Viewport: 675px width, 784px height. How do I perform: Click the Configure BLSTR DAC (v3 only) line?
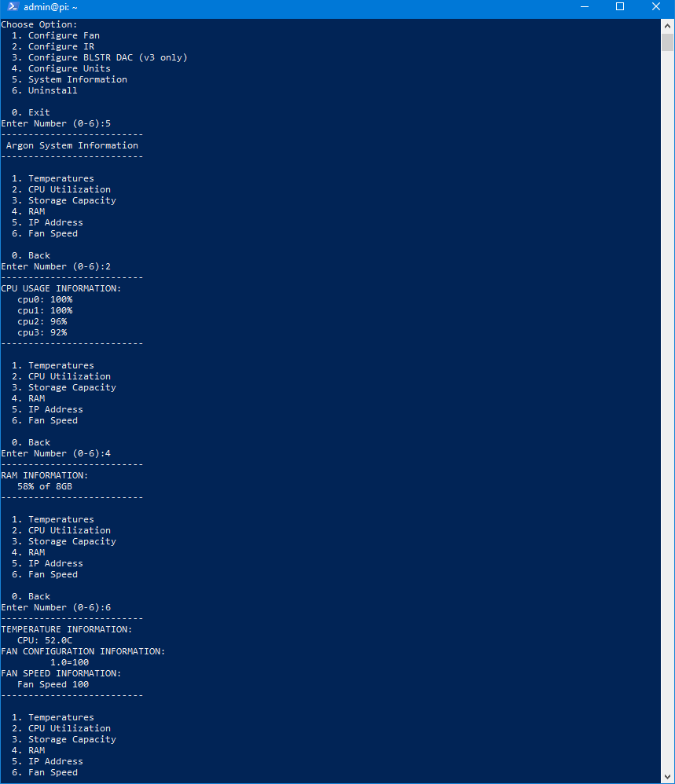pyautogui.click(x=100, y=57)
